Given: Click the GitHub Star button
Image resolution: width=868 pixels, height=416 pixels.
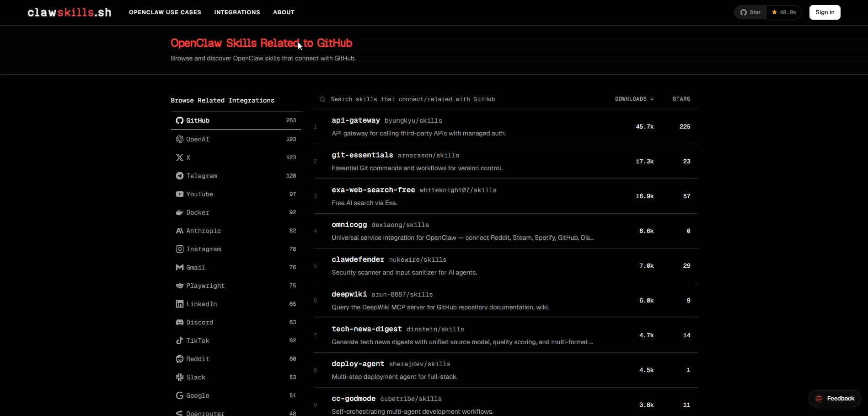Looking at the screenshot, I should click(750, 12).
